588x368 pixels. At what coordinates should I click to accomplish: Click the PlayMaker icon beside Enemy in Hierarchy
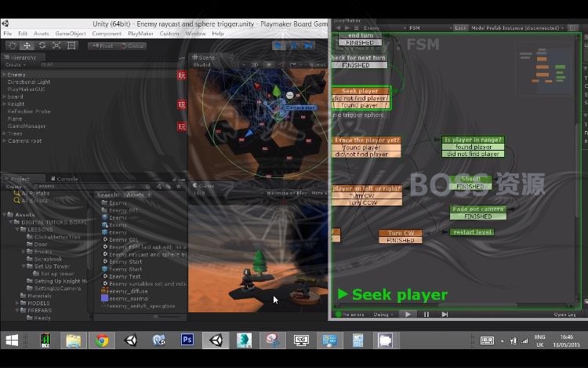coord(182,75)
